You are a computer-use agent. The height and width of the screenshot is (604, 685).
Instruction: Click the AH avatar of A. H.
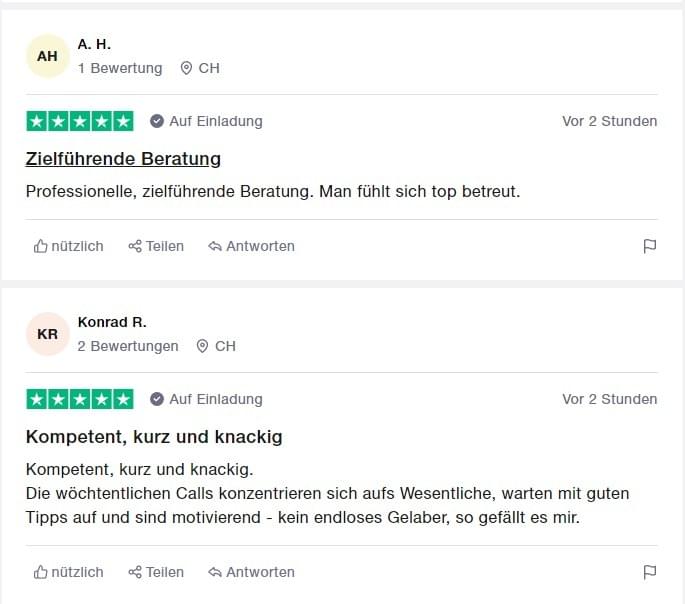point(48,56)
